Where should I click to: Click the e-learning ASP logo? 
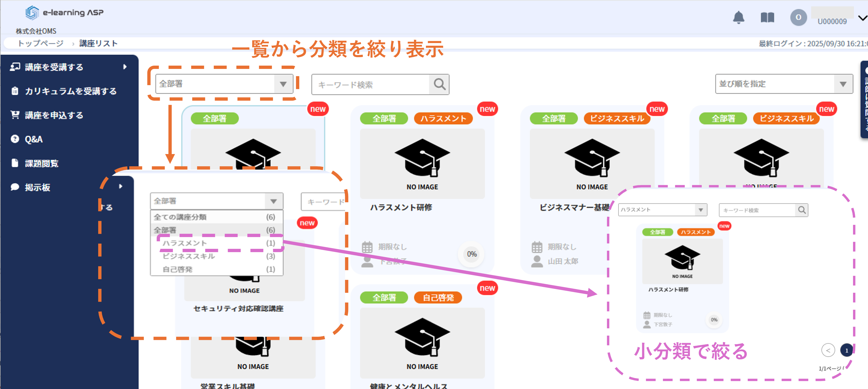[x=64, y=12]
